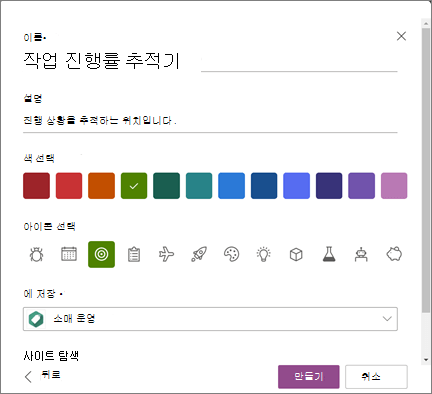The height and width of the screenshot is (394, 432).
Task: Pick the bright red color swatch
Action: 69,186
